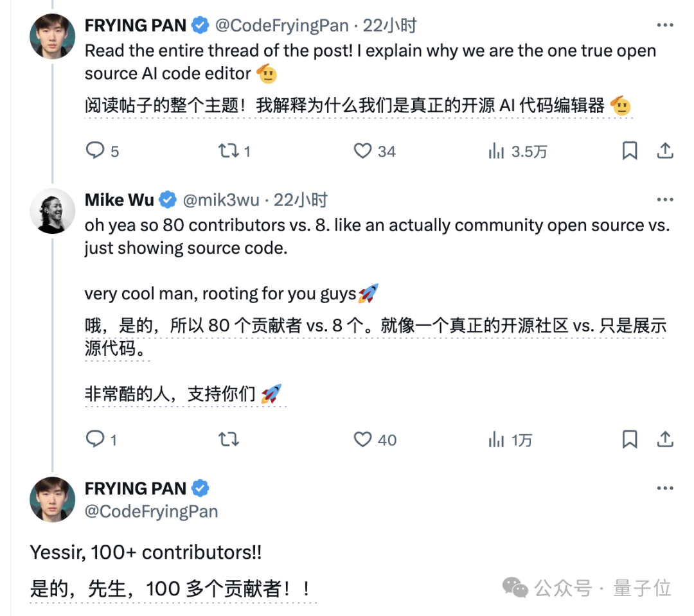Open Mike Wu display name link
Image resolution: width=694 pixels, height=616 pixels.
119,200
